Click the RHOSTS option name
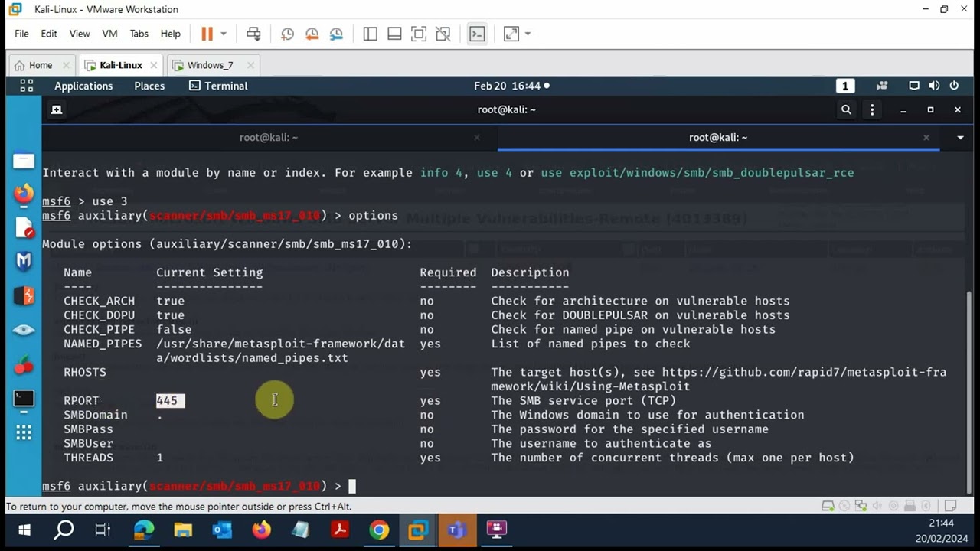This screenshot has height=551, width=980. click(85, 372)
